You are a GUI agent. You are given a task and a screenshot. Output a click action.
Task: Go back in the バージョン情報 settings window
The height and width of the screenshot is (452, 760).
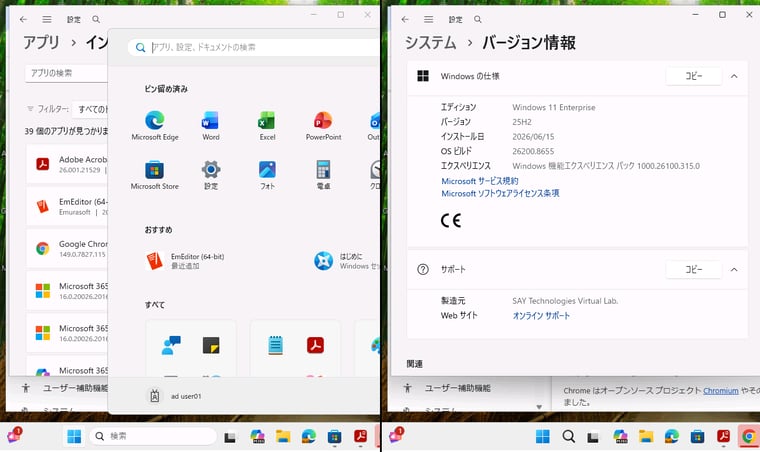click(405, 19)
